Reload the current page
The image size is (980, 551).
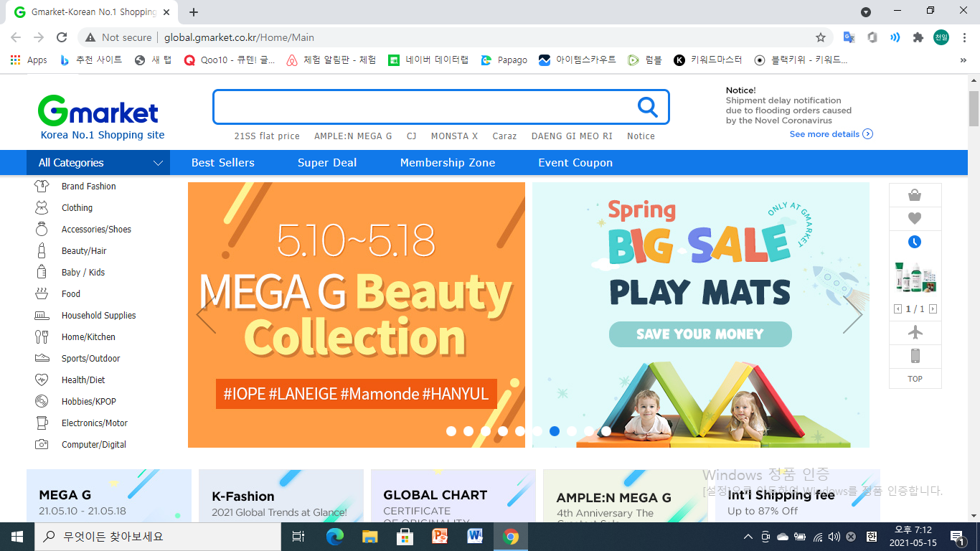click(x=62, y=37)
